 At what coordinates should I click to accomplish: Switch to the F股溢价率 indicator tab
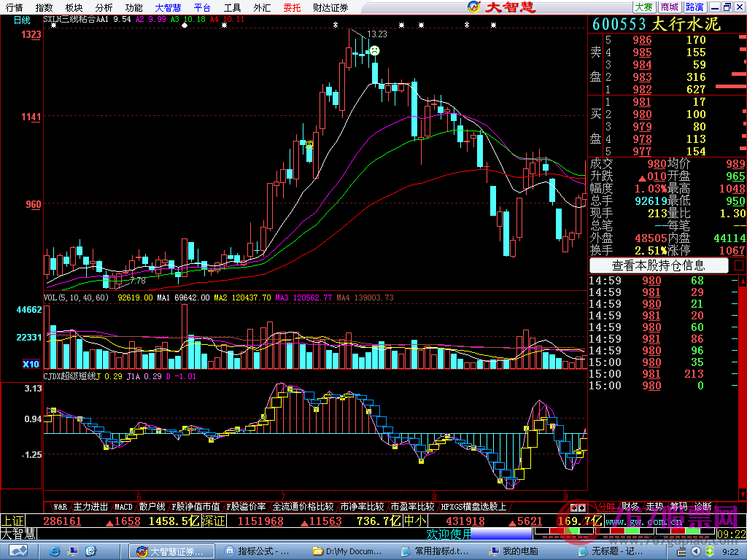coord(246,507)
